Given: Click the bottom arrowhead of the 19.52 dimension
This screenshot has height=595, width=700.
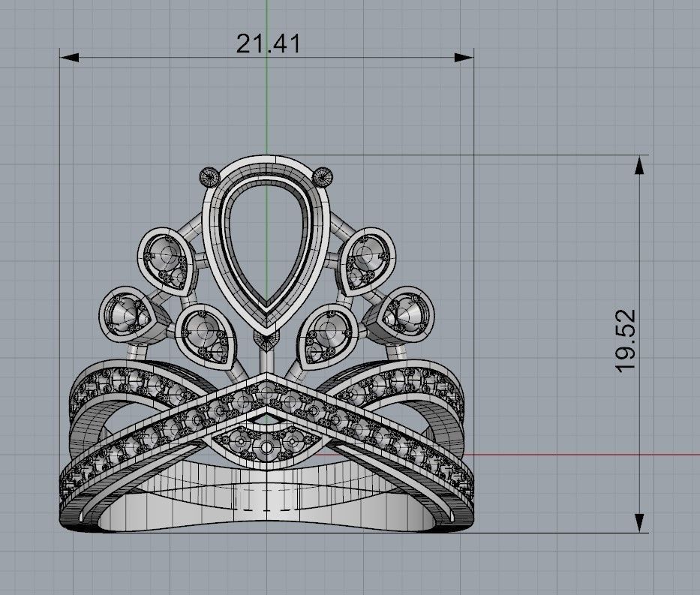Looking at the screenshot, I should click(x=640, y=523).
